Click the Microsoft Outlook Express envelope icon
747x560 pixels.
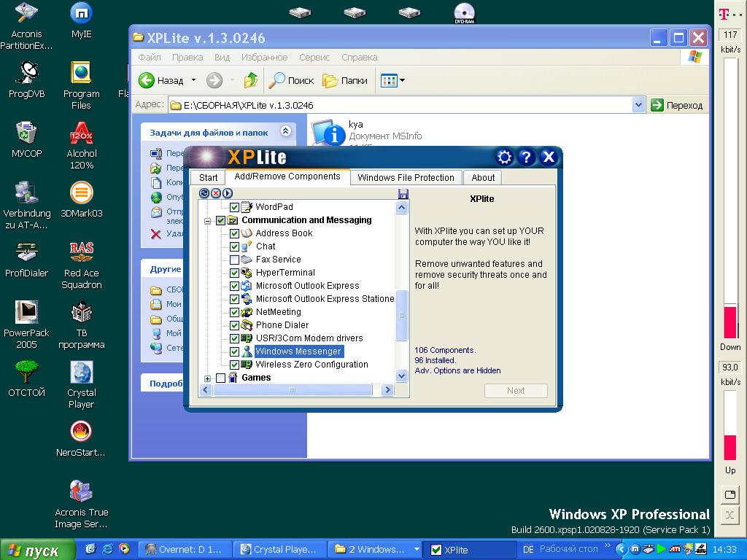click(x=247, y=286)
